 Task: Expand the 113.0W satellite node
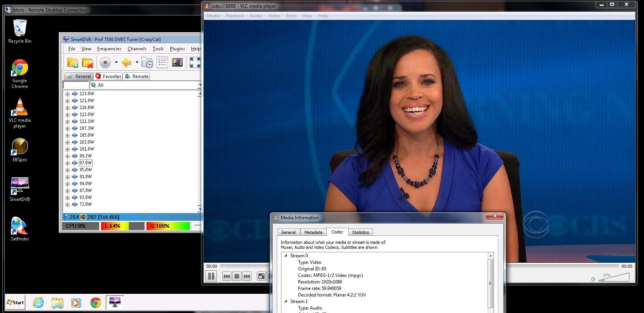tap(68, 114)
